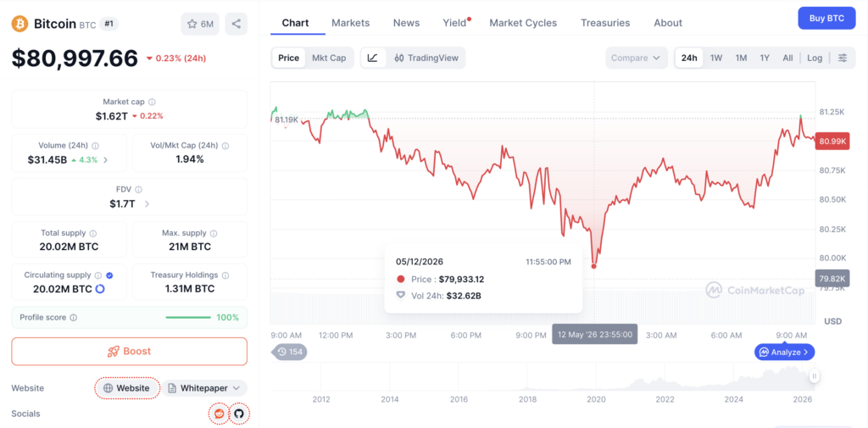
Task: Click the 80.99K current price label
Action: [832, 142]
